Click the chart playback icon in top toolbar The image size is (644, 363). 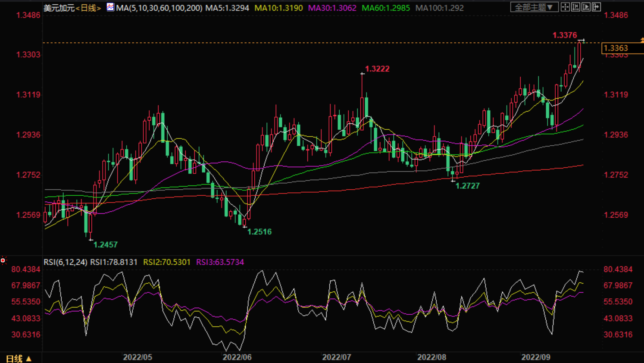(586, 7)
